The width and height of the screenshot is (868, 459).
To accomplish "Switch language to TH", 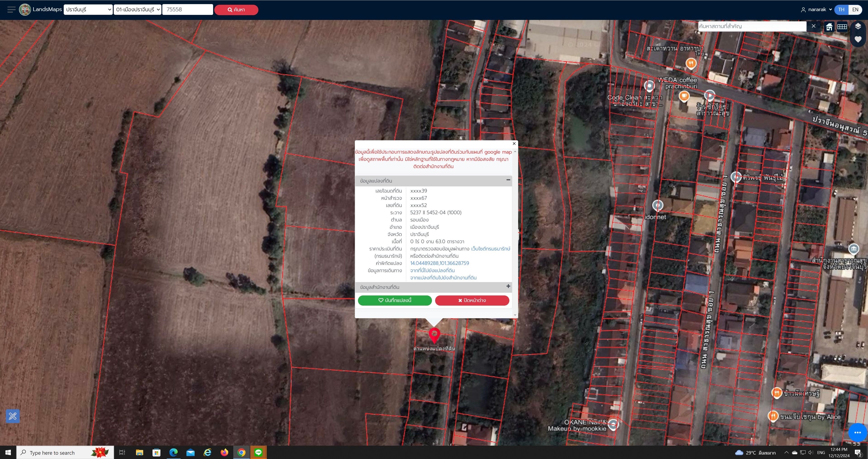I will pos(841,10).
